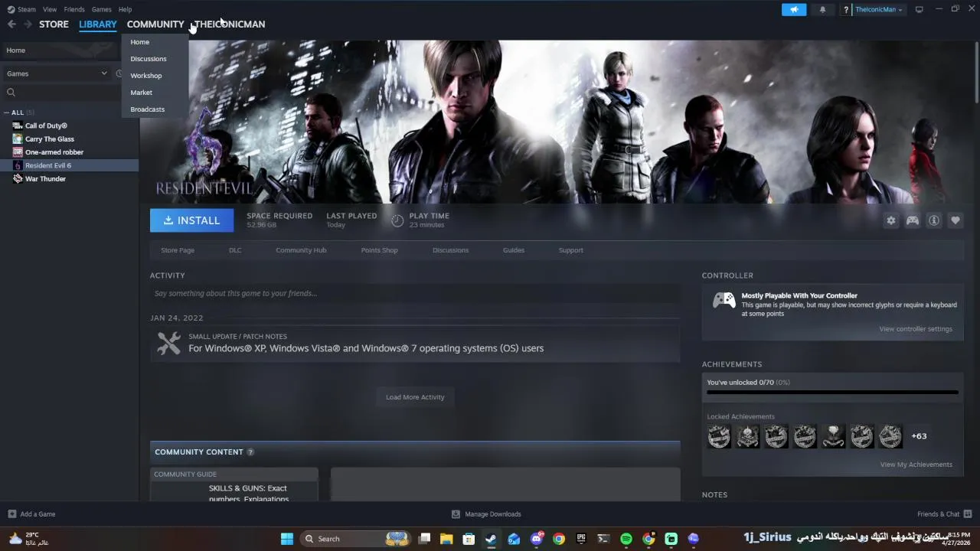
Task: Click Load More Activity
Action: [x=415, y=397]
